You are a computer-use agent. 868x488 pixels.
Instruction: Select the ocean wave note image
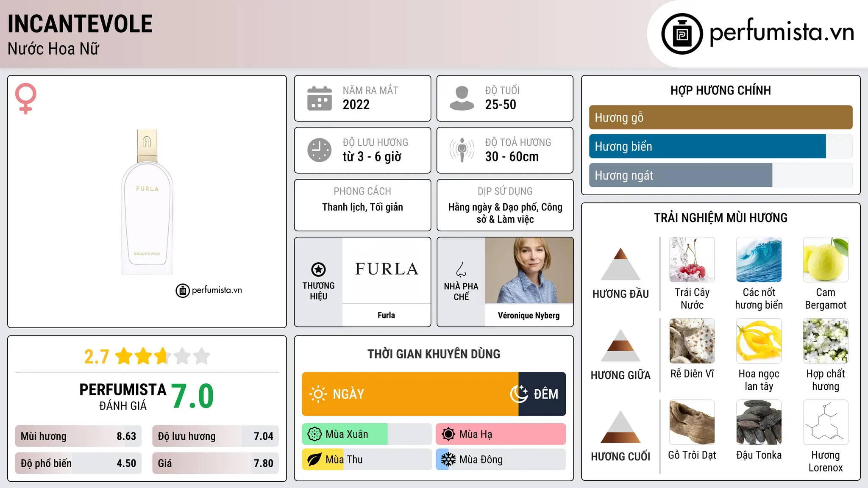coord(759,260)
